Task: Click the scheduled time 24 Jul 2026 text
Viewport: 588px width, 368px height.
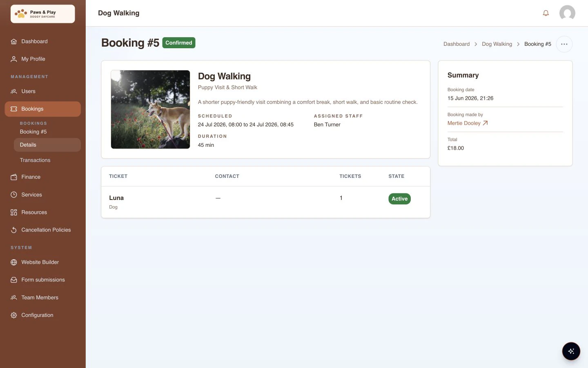Action: coord(246,125)
